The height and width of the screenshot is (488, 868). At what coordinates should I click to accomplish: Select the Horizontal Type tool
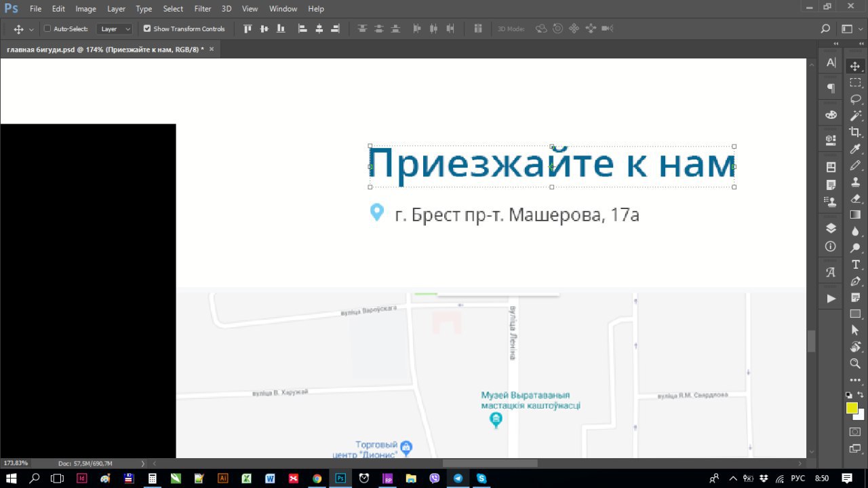coord(855,265)
